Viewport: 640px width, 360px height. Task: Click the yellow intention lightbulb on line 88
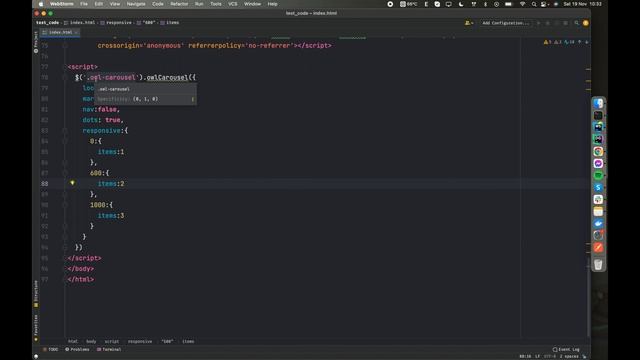72,183
